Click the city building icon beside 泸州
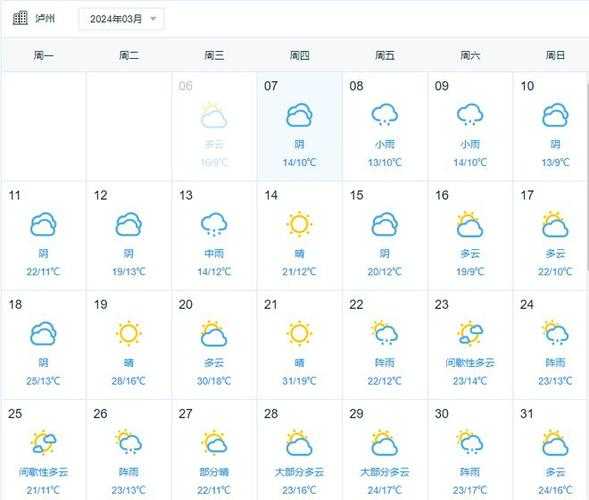This screenshot has width=589, height=500. click(20, 18)
